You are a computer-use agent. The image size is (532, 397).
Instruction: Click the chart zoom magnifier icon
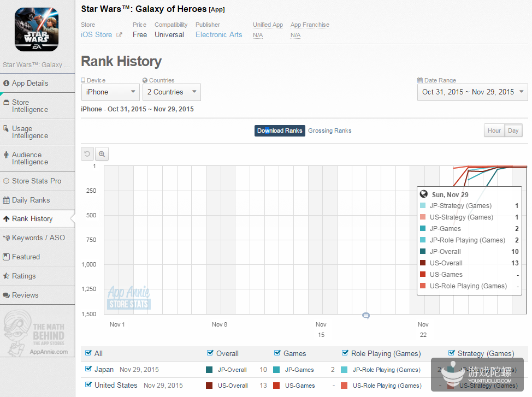(102, 154)
